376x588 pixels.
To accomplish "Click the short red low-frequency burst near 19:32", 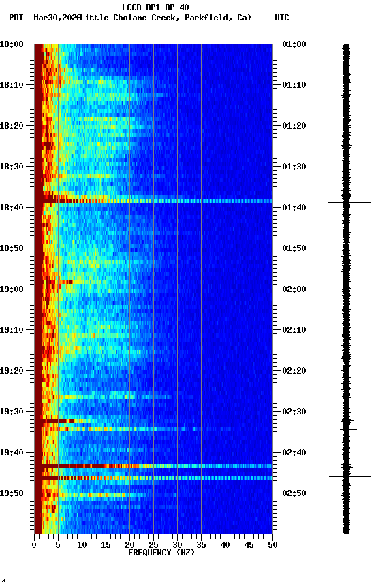I will point(59,421).
